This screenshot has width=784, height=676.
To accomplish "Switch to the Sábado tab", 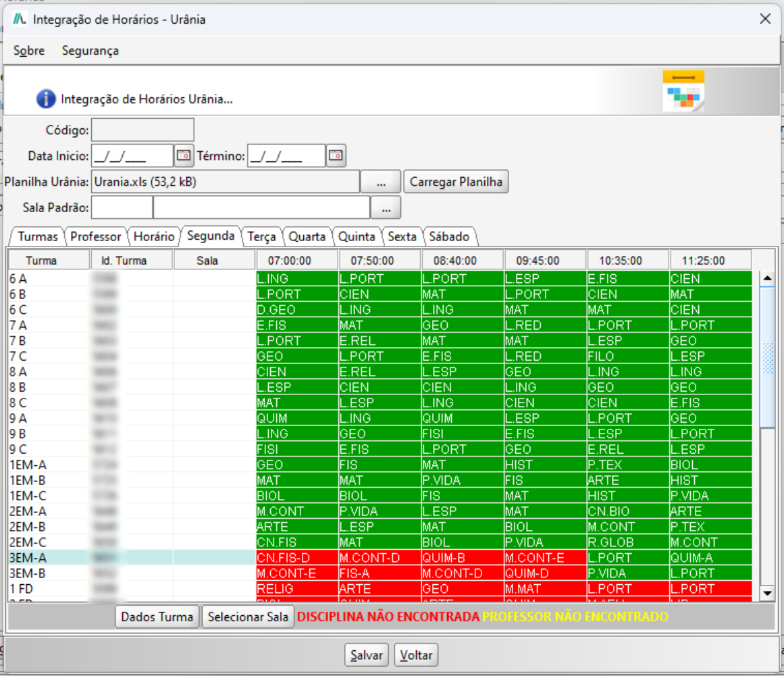I will click(449, 236).
